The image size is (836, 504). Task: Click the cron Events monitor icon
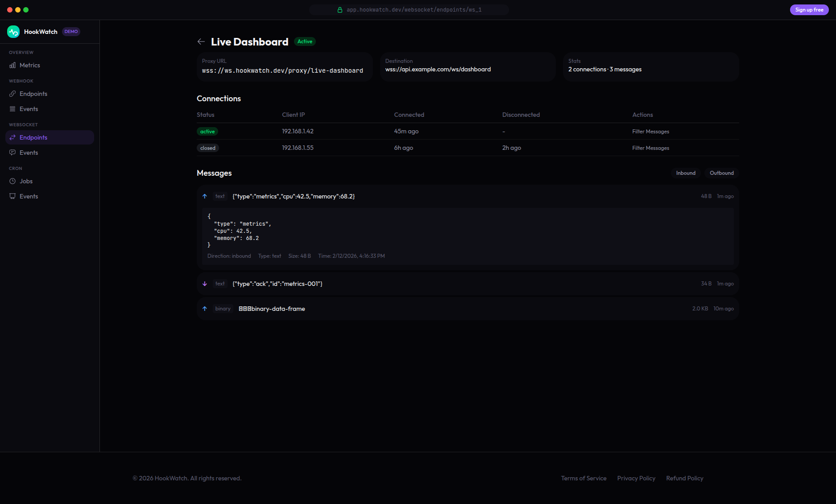click(x=12, y=196)
